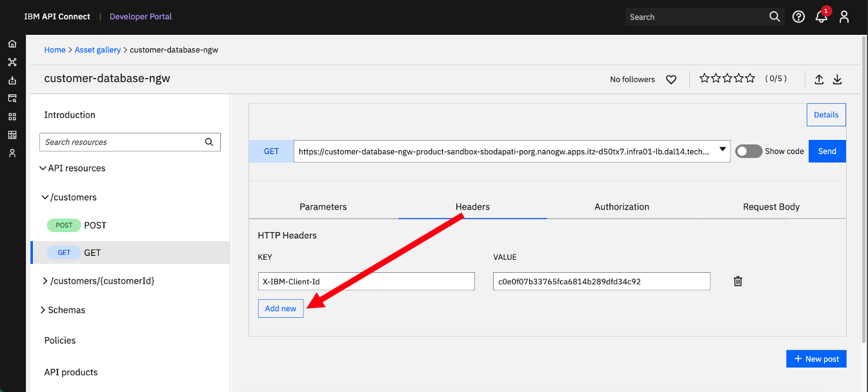The image size is (868, 392).
Task: Open the Authorization tab
Action: (x=622, y=207)
